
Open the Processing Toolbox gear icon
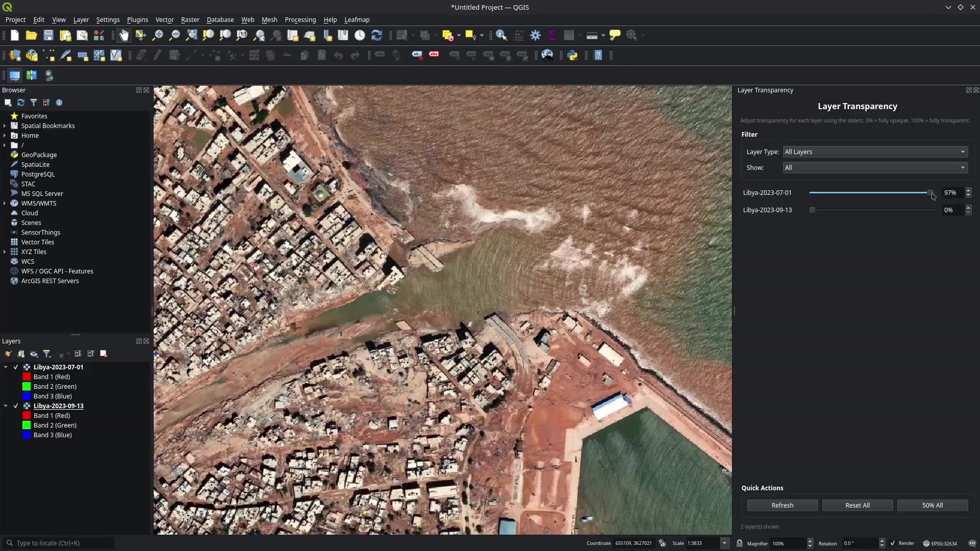coord(535,35)
